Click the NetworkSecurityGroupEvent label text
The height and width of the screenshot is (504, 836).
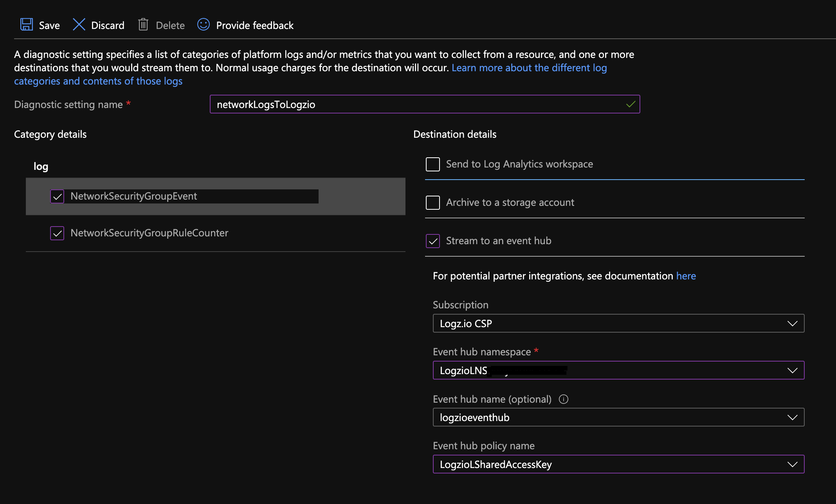tap(133, 196)
